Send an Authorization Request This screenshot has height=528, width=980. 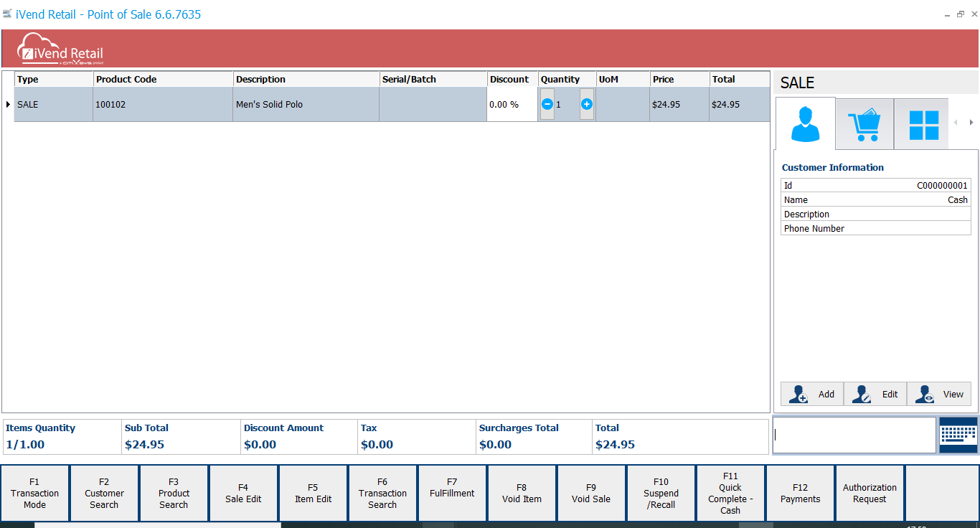click(x=870, y=494)
